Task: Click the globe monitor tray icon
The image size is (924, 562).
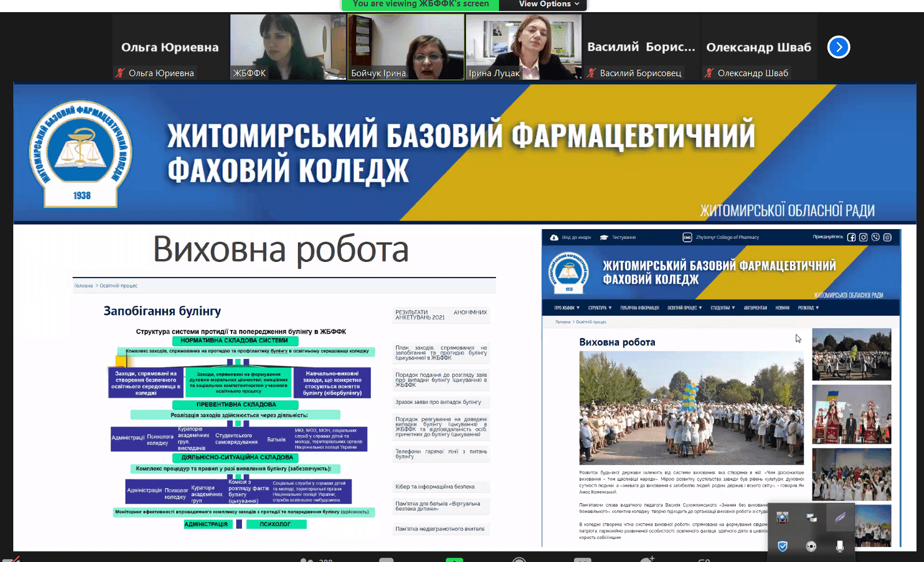Action: pyautogui.click(x=783, y=518)
